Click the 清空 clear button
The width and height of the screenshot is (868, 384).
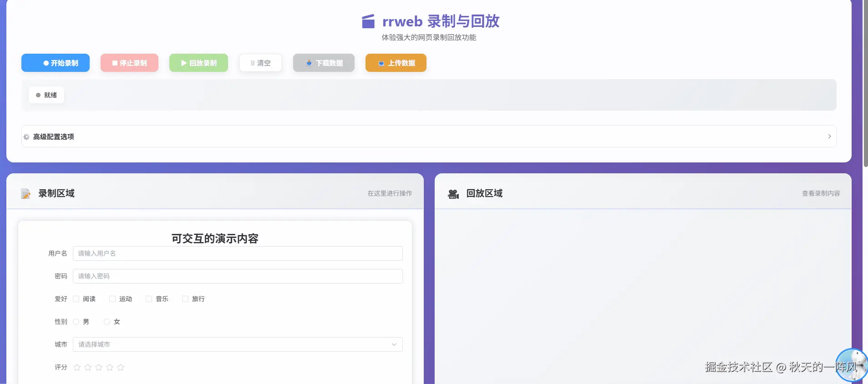pyautogui.click(x=260, y=63)
